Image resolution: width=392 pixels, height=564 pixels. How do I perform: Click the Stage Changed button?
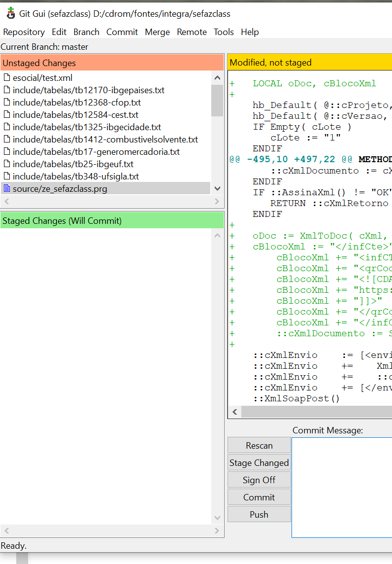(x=259, y=463)
